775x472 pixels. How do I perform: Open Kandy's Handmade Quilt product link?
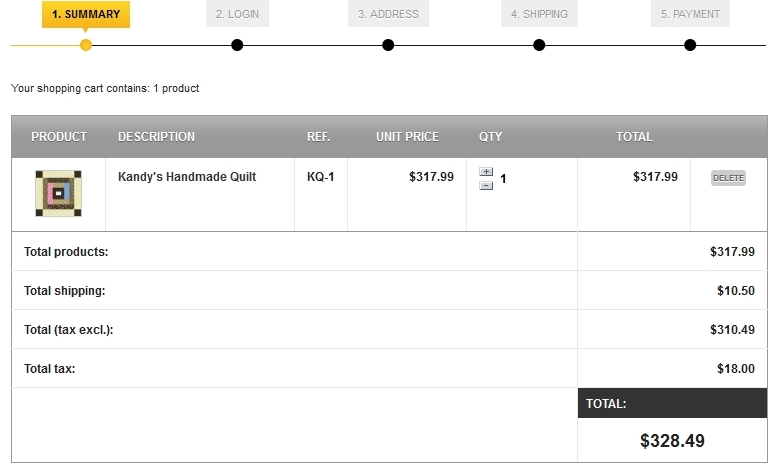pos(187,177)
